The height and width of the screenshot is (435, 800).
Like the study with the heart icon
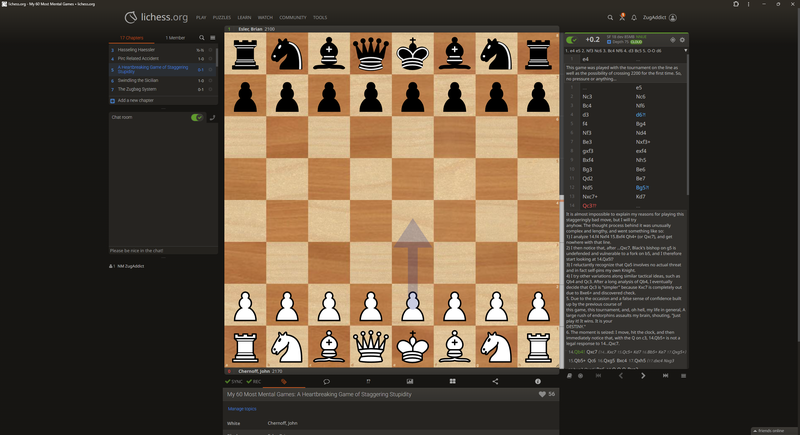[x=542, y=394]
